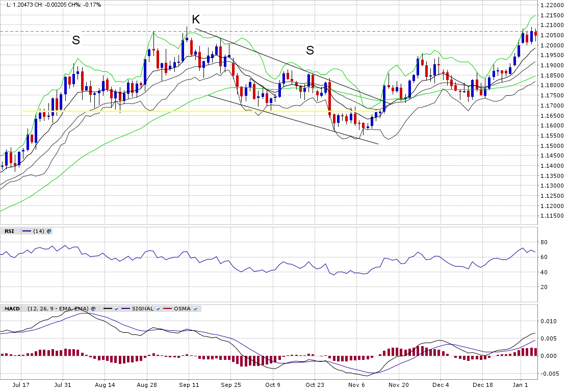Image resolution: width=568 pixels, height=392 pixels.
Task: Click the RSI period (14) text
Action: point(38,231)
